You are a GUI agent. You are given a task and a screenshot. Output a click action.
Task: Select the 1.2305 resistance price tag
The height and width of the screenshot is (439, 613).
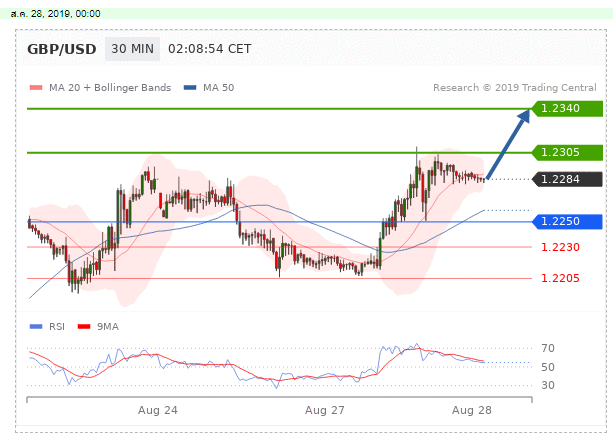point(567,152)
